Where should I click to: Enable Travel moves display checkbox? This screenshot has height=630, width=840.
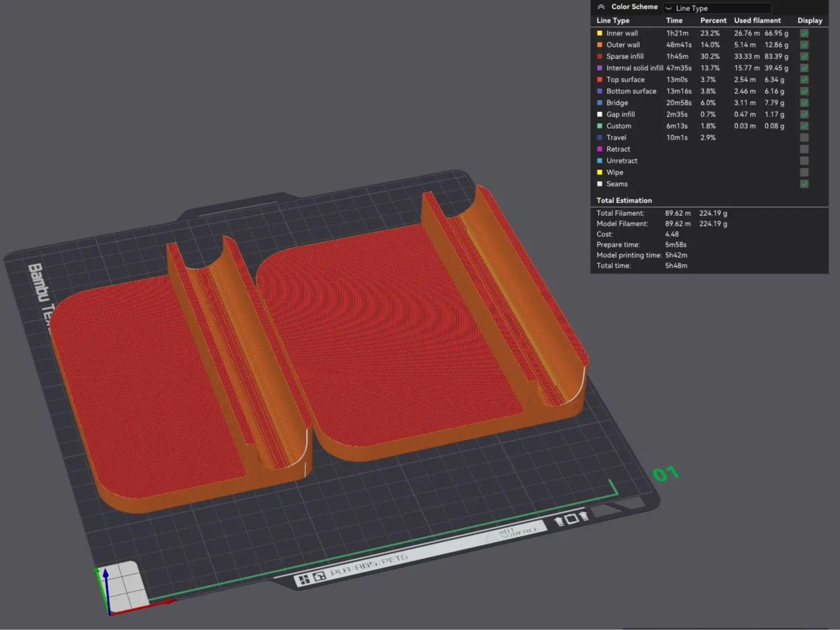tap(804, 137)
